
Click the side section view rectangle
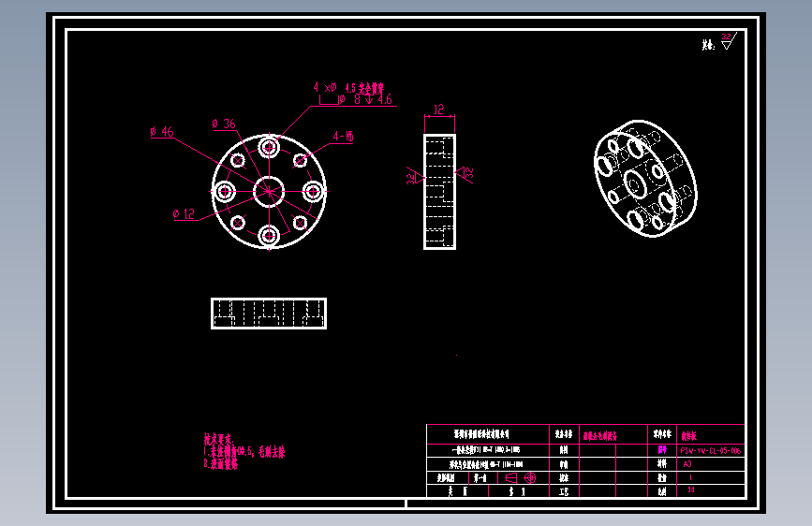click(x=439, y=192)
